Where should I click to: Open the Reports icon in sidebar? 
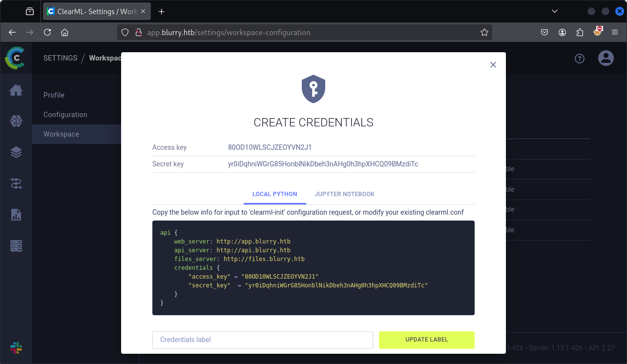pos(16,214)
